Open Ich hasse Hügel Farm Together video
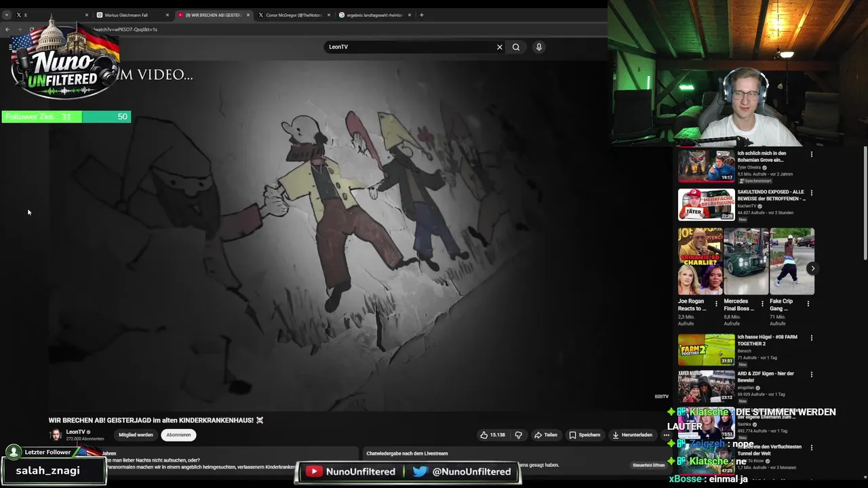This screenshot has width=868, height=488. click(x=706, y=349)
